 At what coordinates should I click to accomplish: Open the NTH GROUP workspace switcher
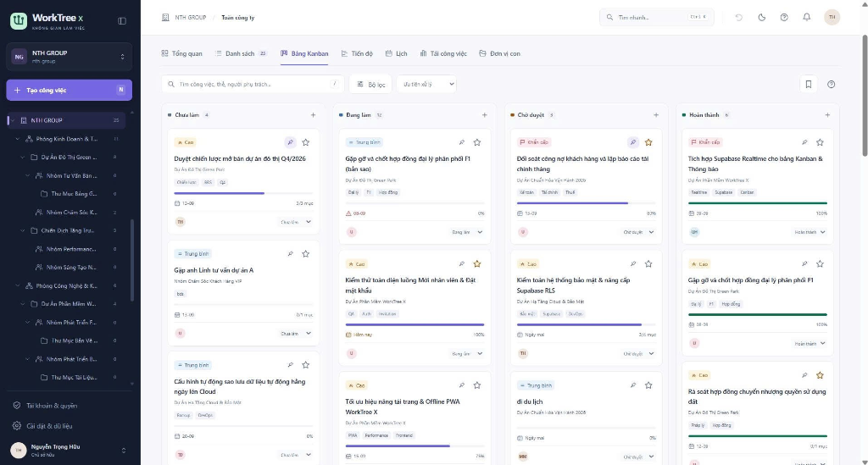pyautogui.click(x=70, y=57)
